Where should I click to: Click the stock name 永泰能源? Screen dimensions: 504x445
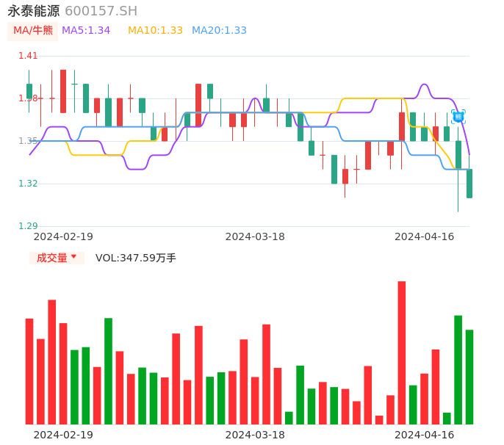pyautogui.click(x=34, y=11)
